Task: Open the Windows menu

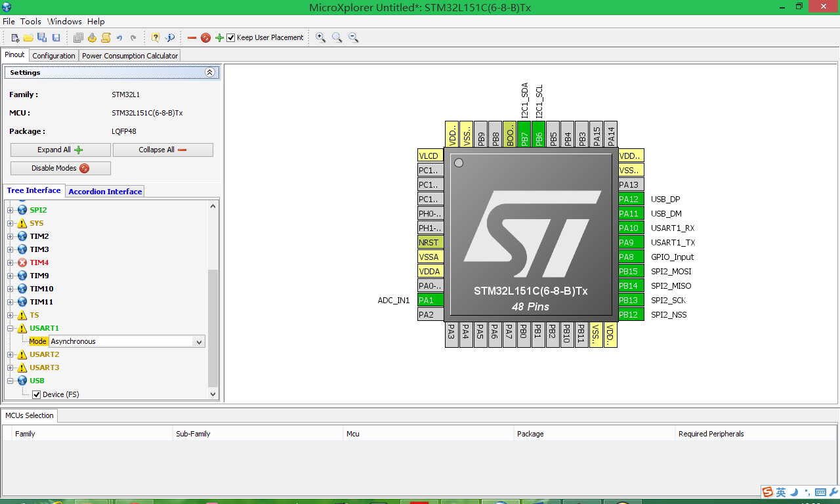Action: pos(64,22)
